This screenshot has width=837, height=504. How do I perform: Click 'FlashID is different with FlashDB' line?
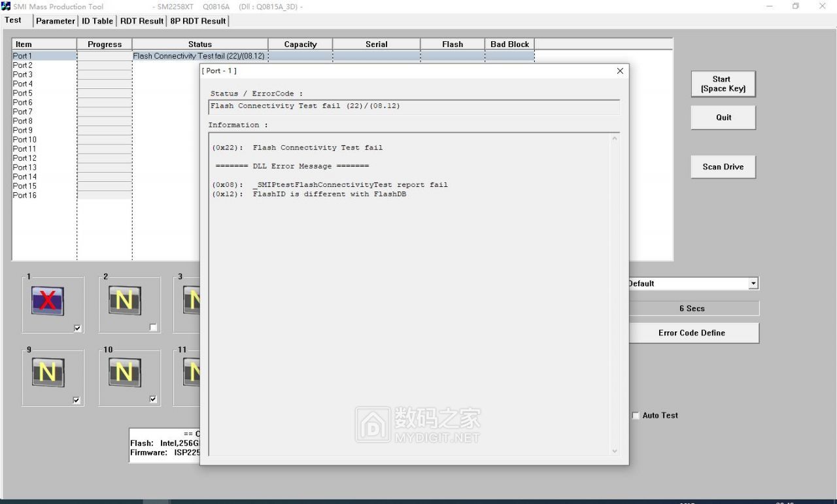pyautogui.click(x=330, y=194)
